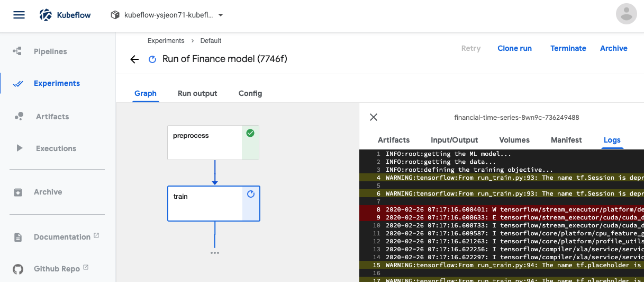Click log line 11 cpu_feature entry
The height and width of the screenshot is (282, 644).
[x=502, y=233]
